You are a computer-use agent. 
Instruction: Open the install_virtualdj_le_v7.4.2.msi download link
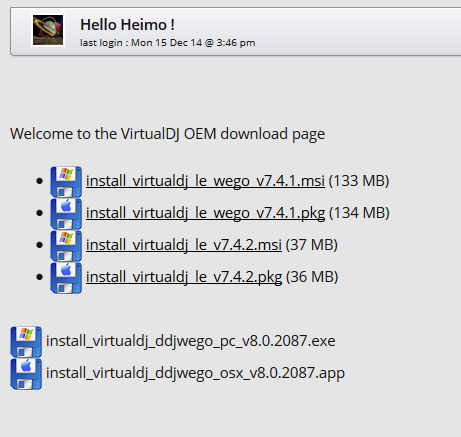pyautogui.click(x=184, y=245)
